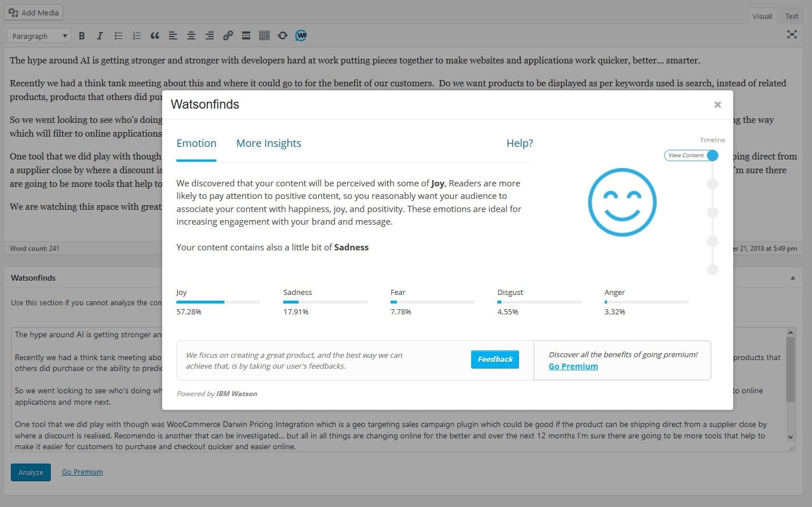This screenshot has height=507, width=812.
Task: Click the insert link chain icon
Action: [228, 36]
